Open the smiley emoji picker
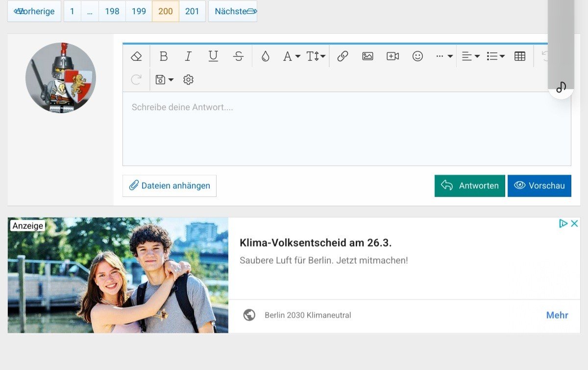Screen dimensions: 588x370 coord(417,56)
